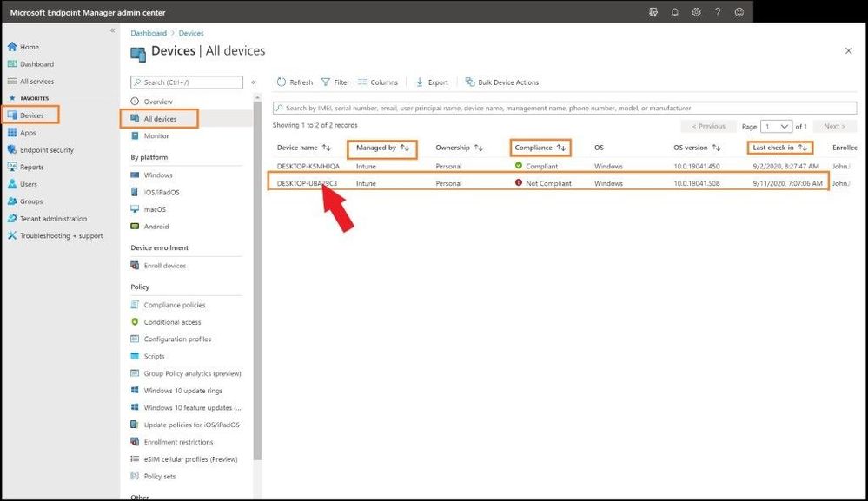This screenshot has width=868, height=501.
Task: Open the Page number dropdown
Action: 777,127
